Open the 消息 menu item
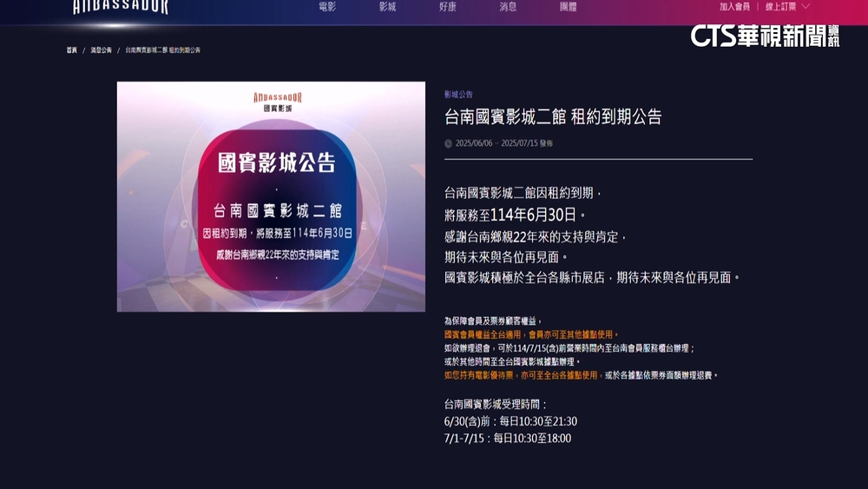This screenshot has width=868, height=489. click(508, 7)
